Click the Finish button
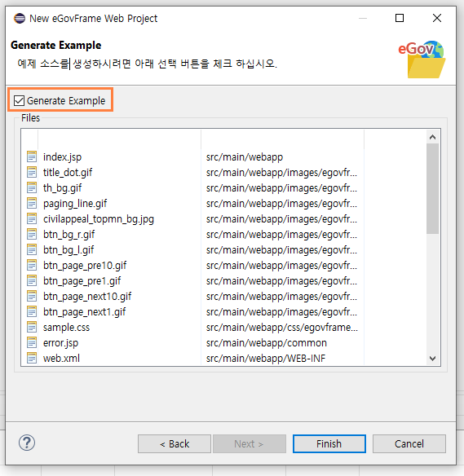This screenshot has width=464, height=476. pos(329,444)
